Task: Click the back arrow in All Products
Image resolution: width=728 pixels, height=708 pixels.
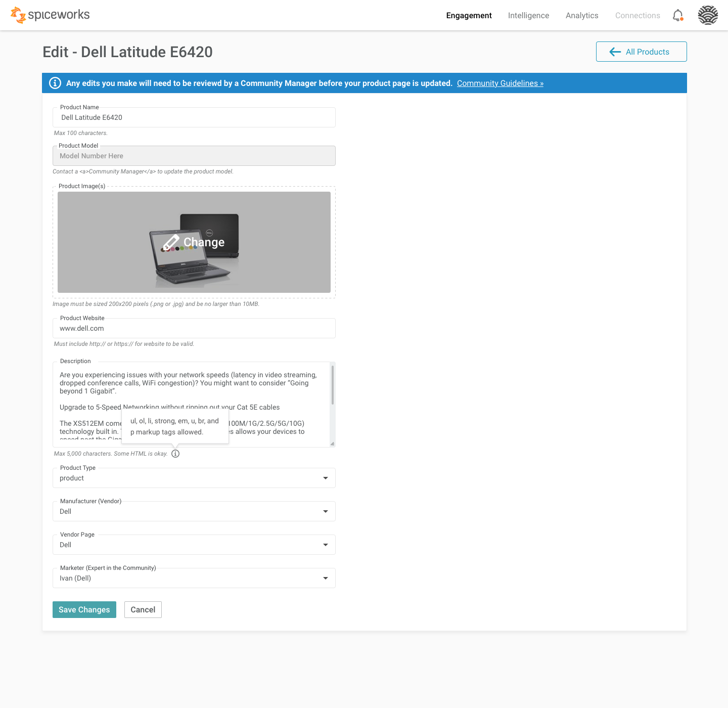Action: (615, 52)
